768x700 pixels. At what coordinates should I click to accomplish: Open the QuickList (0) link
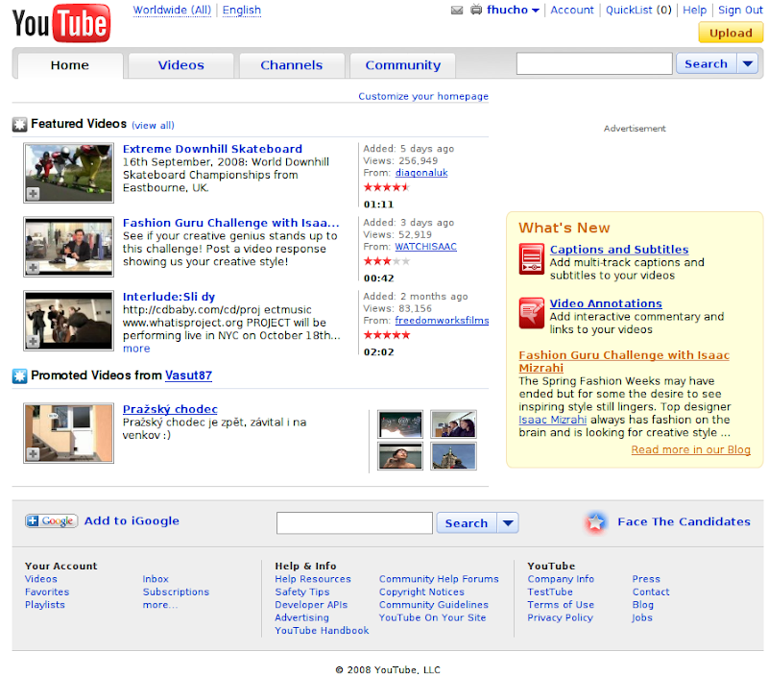coord(638,10)
